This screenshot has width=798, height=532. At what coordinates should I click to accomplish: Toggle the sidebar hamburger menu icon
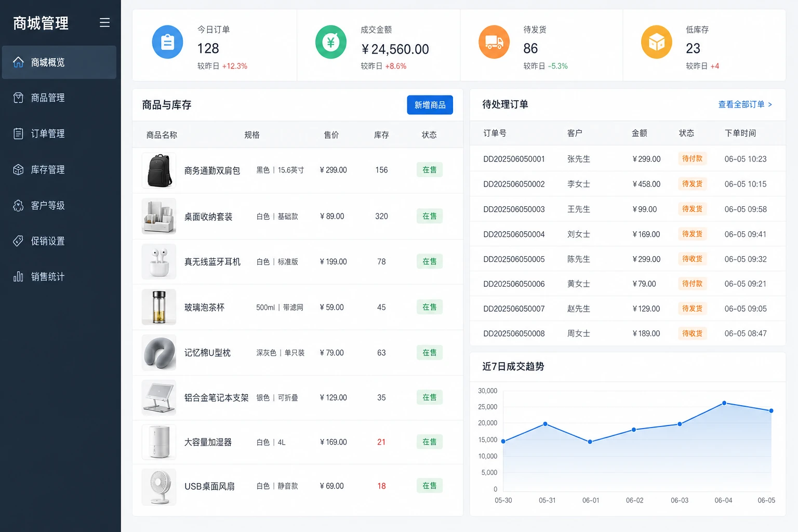pos(104,22)
